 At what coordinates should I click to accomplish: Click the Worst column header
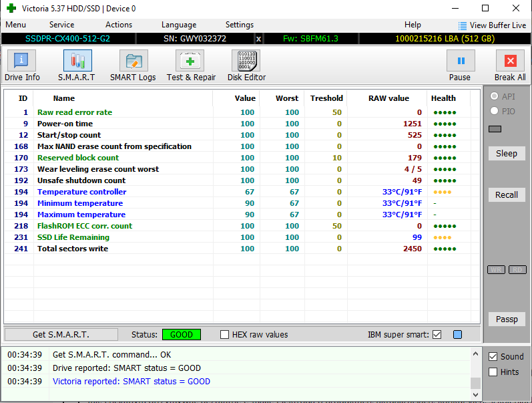point(287,98)
